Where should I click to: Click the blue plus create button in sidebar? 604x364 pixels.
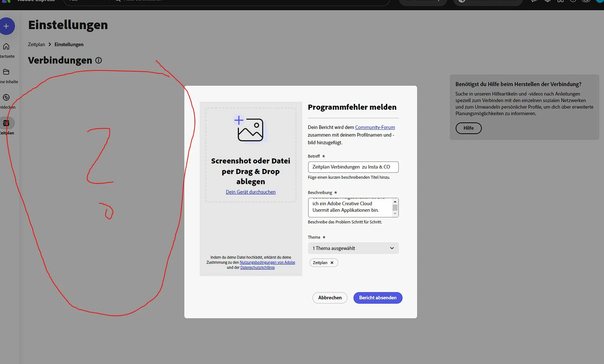6,26
